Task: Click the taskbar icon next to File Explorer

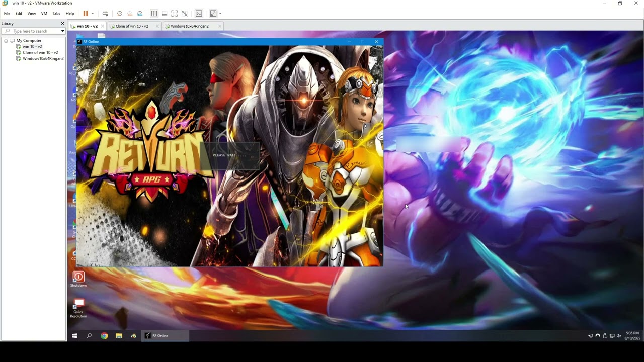Action: pyautogui.click(x=133, y=336)
